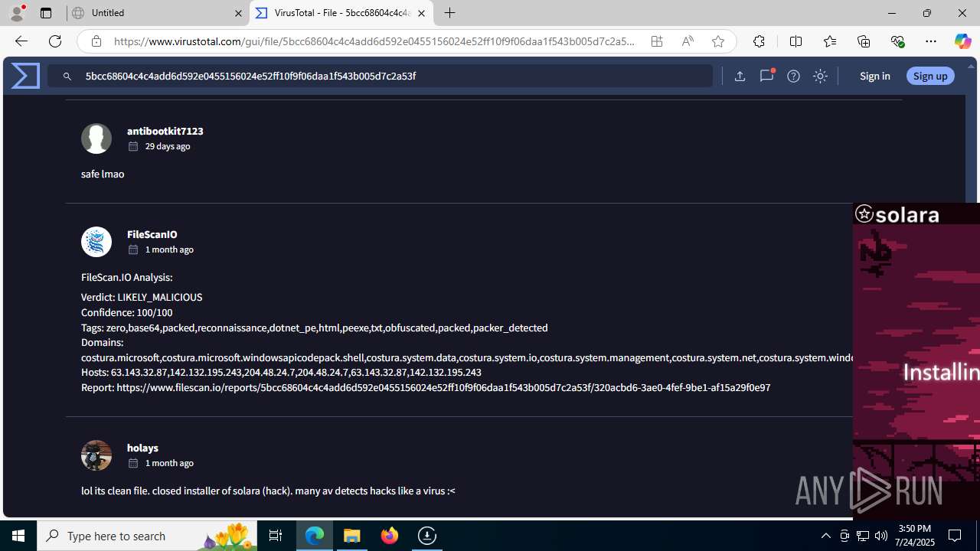Toggle the light/dark theme icon
The width and height of the screenshot is (980, 551).
[x=820, y=76]
